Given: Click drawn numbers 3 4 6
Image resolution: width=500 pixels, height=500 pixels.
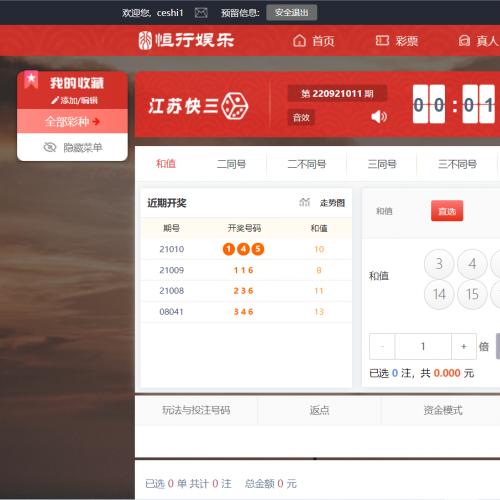Looking at the screenshot, I should (244, 312).
